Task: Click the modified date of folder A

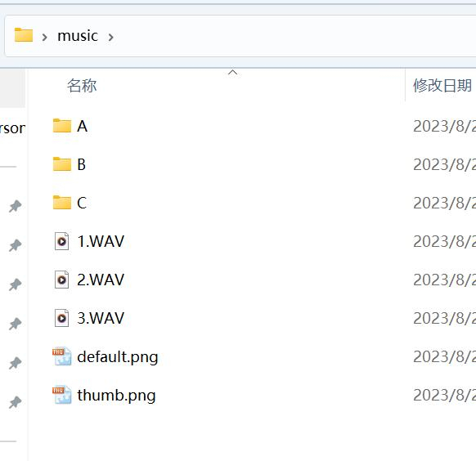Action: (444, 126)
